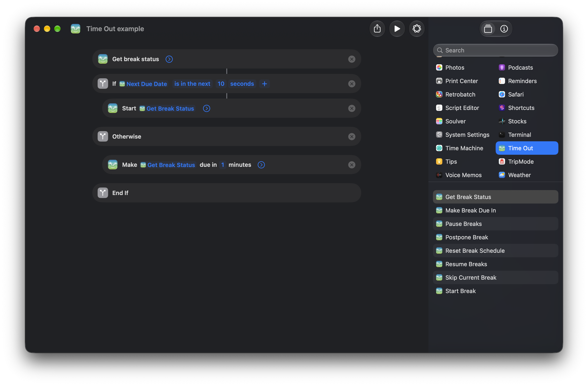Image resolution: width=588 pixels, height=386 pixels.
Task: Select the Podcasts app in list
Action: [x=527, y=68]
